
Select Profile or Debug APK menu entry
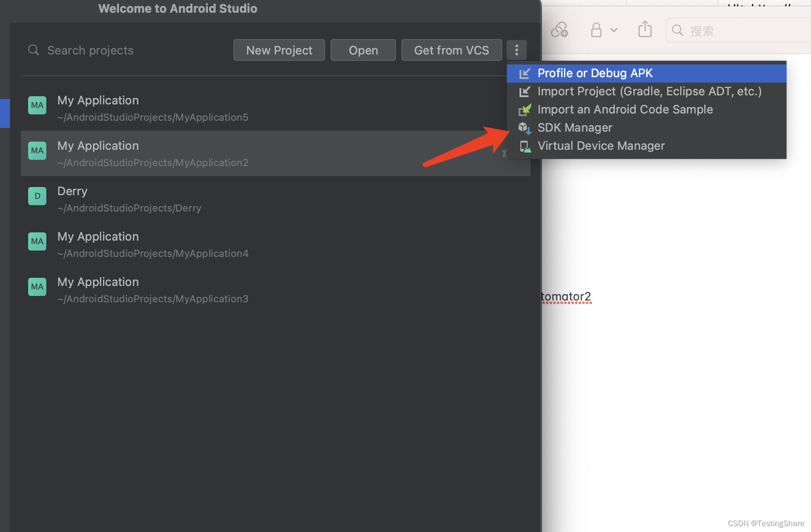tap(647, 73)
